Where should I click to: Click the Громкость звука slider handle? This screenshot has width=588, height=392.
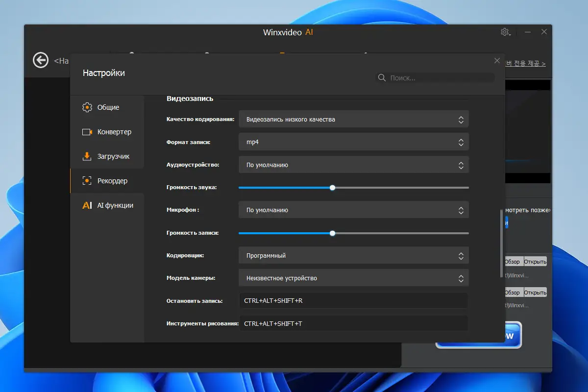pyautogui.click(x=333, y=188)
